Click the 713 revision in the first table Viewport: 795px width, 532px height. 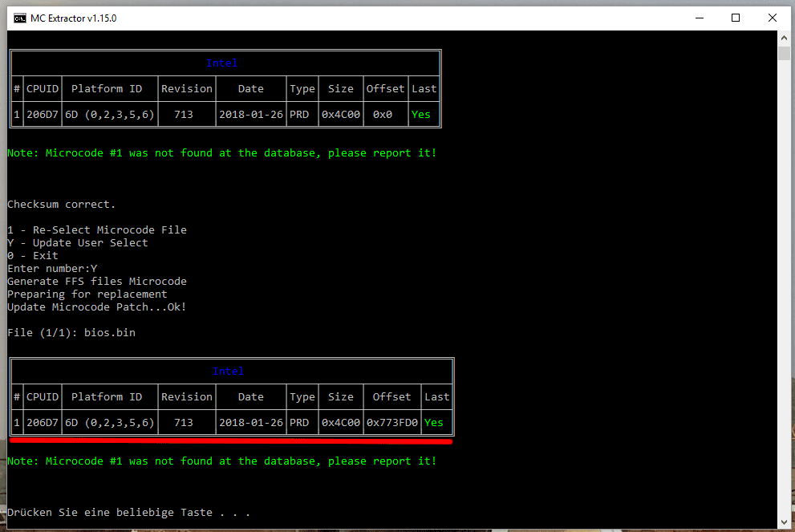click(x=184, y=115)
